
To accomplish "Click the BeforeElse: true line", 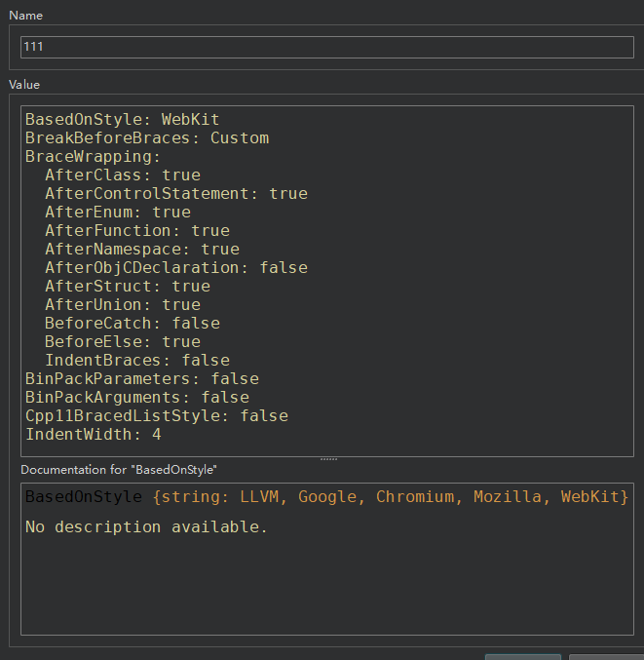I will pos(122,342).
